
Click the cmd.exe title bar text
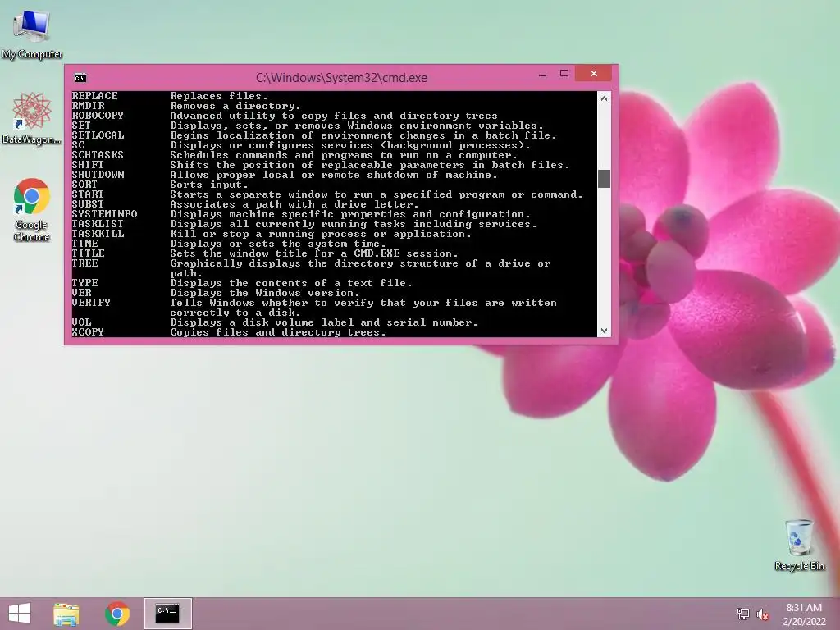click(341, 78)
